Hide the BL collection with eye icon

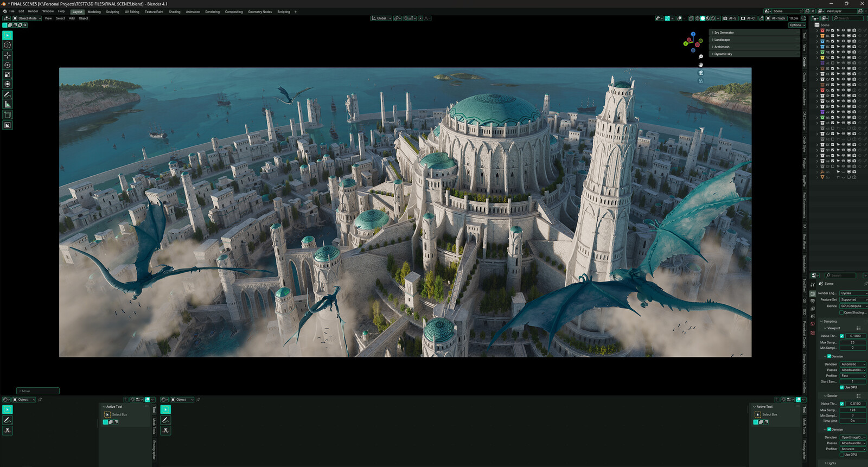pyautogui.click(x=844, y=36)
